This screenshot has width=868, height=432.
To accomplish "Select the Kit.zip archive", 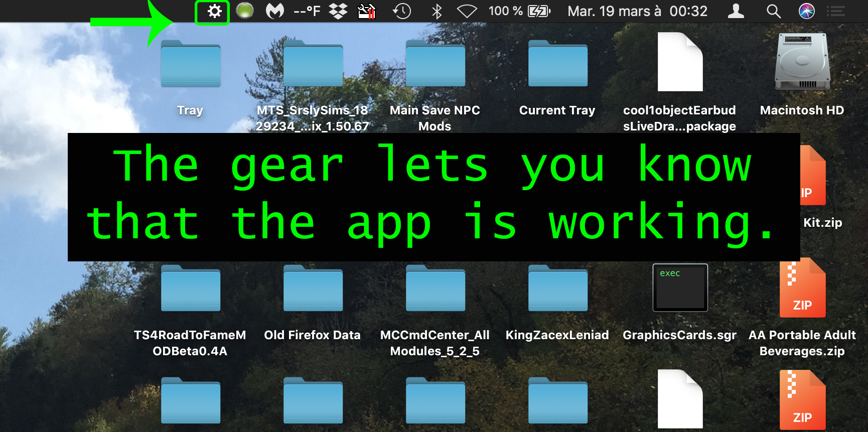I will click(813, 176).
